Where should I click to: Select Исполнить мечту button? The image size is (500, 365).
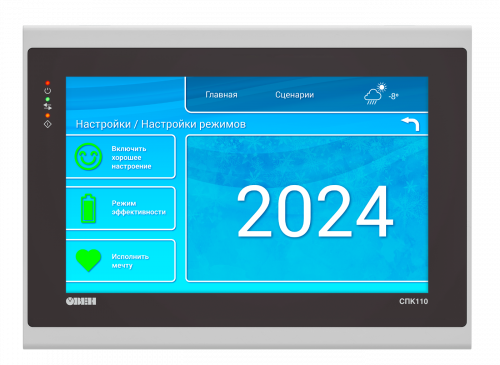[x=120, y=260]
